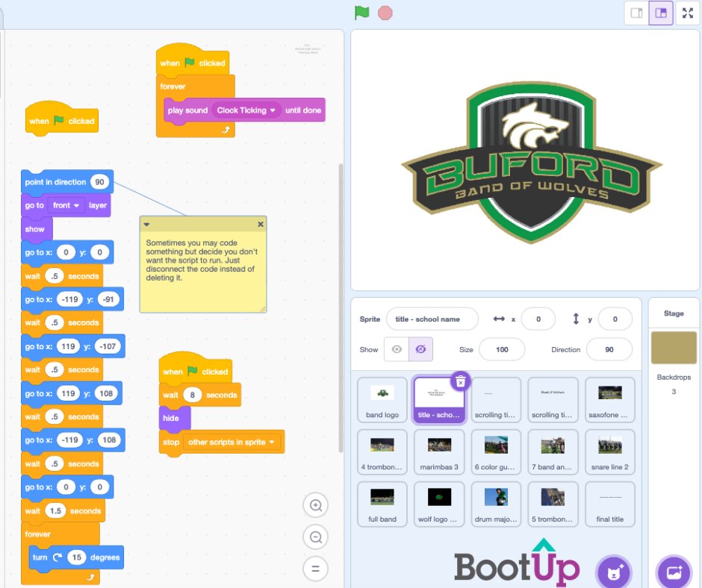Switch to large stage layout

coord(661,13)
